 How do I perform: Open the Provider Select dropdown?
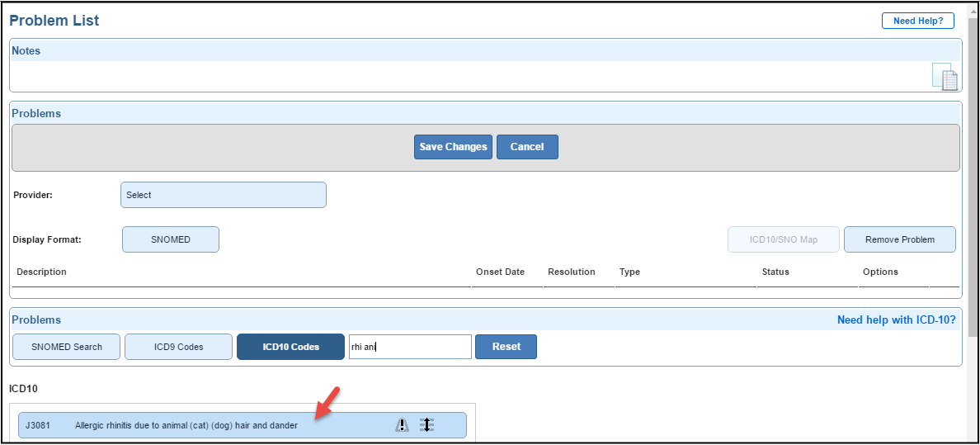point(224,195)
